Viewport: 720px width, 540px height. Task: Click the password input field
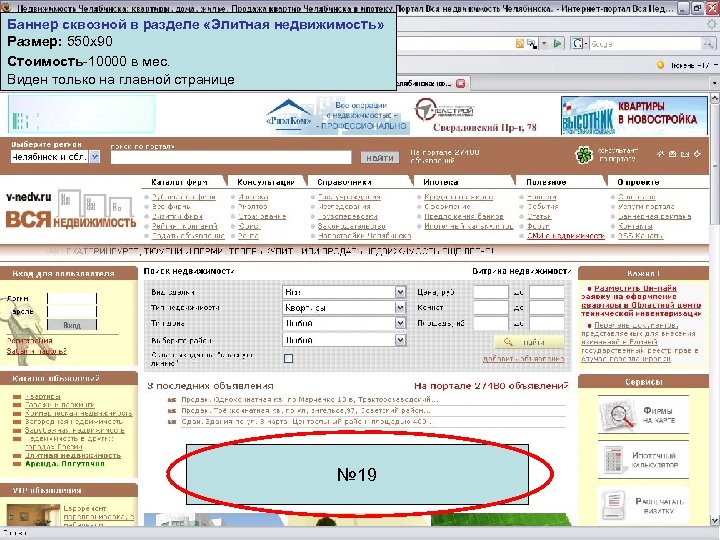(x=72, y=312)
